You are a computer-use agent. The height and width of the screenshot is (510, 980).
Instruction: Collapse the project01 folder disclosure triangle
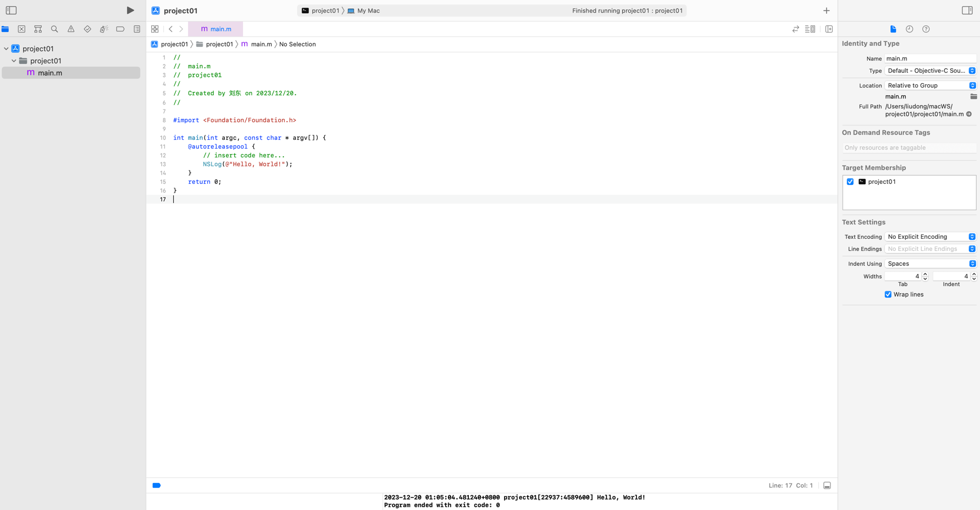point(14,61)
